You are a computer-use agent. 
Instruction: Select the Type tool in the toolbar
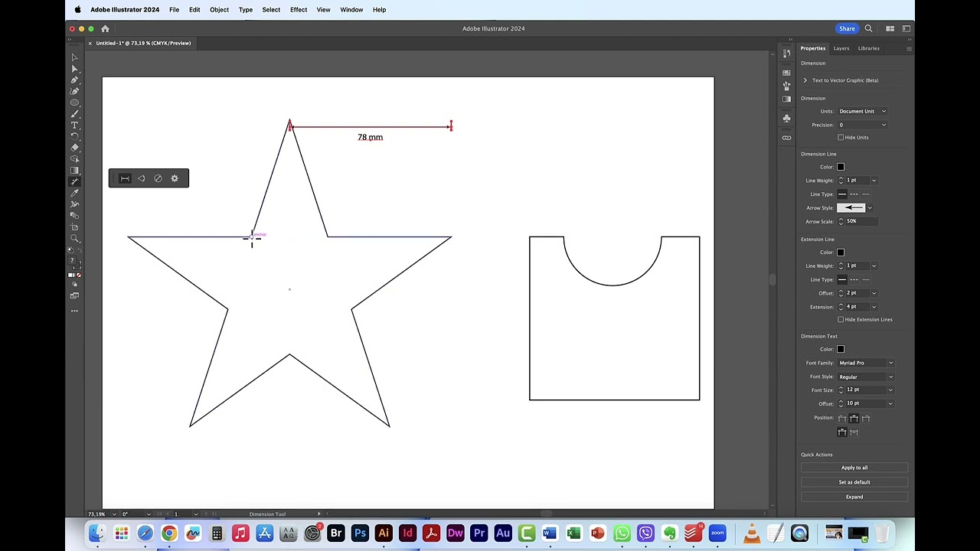74,126
